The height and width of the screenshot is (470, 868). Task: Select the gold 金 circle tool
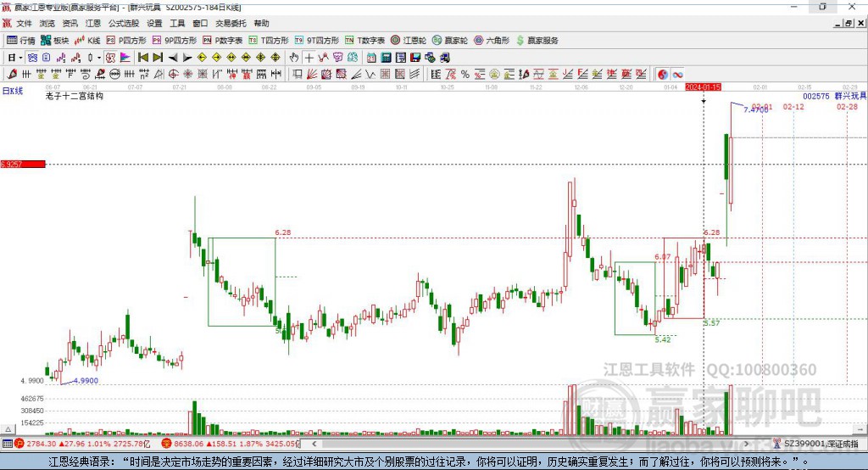coord(494,75)
